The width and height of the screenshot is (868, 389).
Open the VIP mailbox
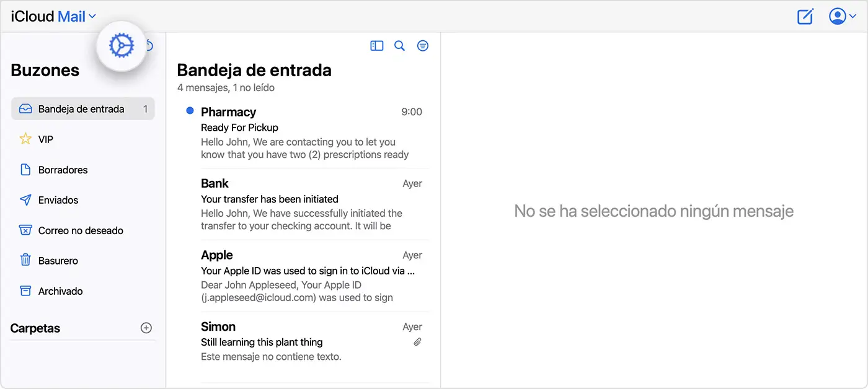click(83, 139)
